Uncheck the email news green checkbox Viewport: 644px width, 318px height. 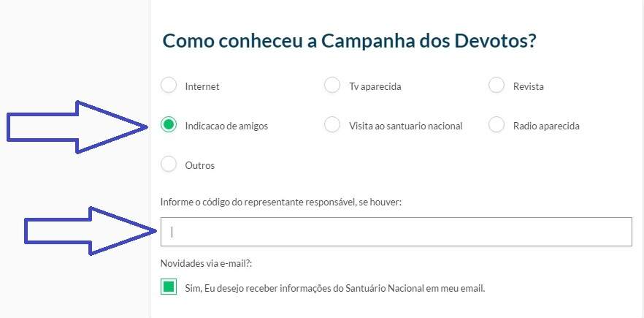click(169, 287)
